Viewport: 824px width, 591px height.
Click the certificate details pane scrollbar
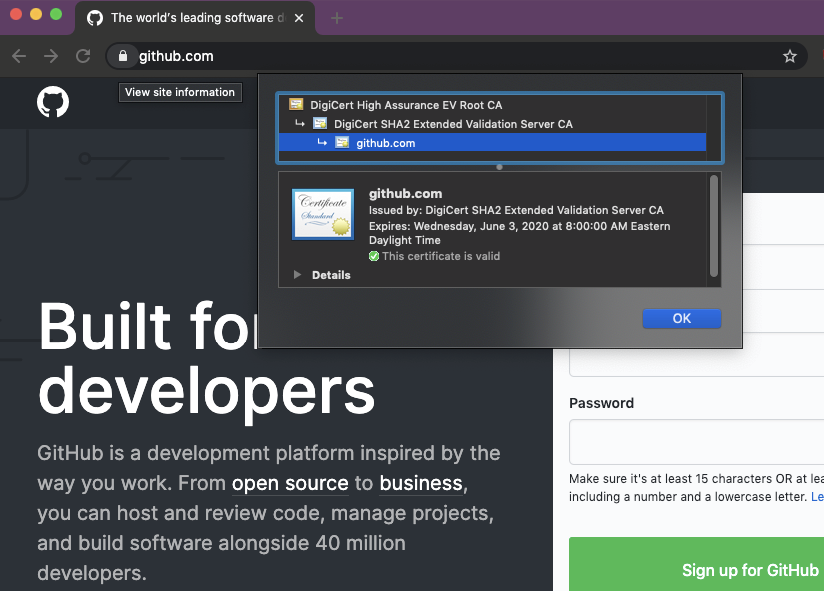click(714, 226)
